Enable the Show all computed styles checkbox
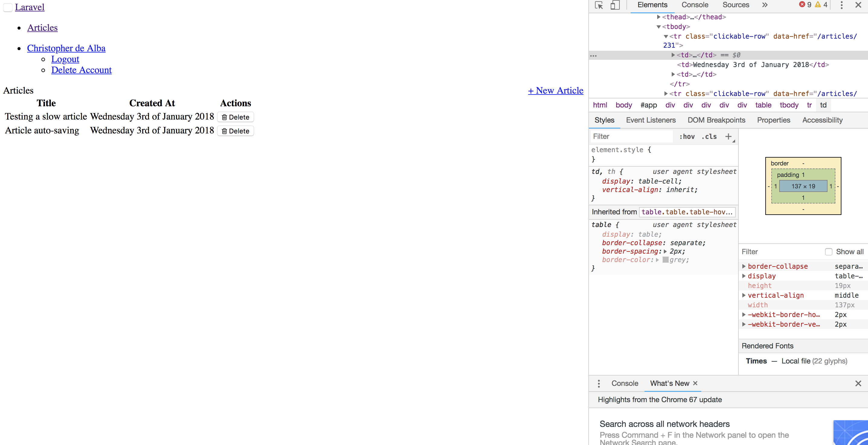The height and width of the screenshot is (445, 868). (828, 252)
